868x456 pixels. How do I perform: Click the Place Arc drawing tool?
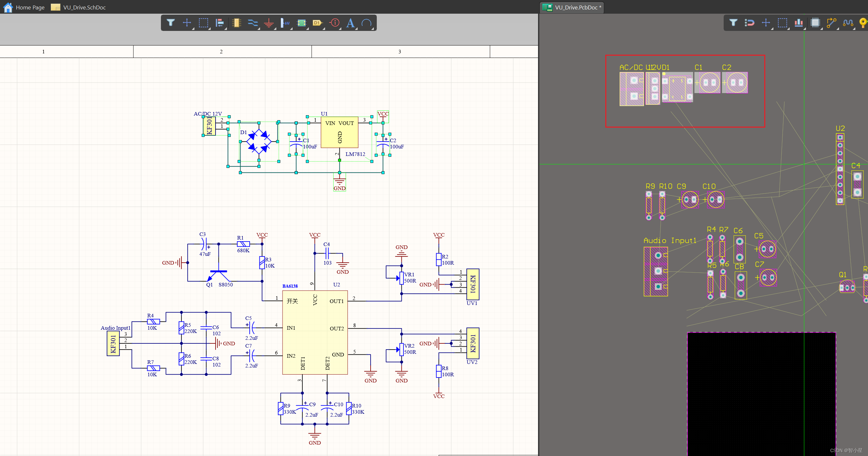(x=366, y=22)
